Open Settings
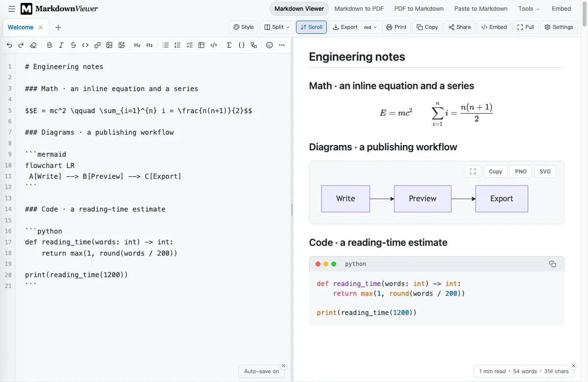 pos(559,27)
